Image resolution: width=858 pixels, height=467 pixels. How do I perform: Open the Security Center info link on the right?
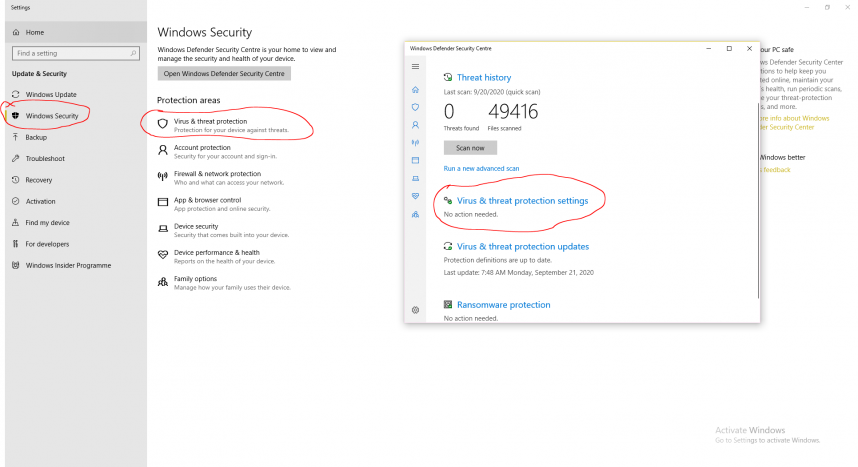pyautogui.click(x=795, y=123)
